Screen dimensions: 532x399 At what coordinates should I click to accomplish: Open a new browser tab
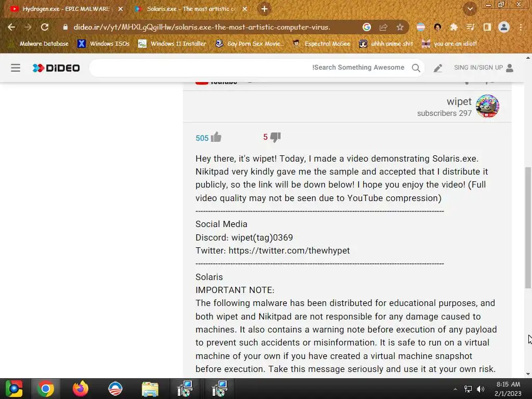(x=264, y=9)
